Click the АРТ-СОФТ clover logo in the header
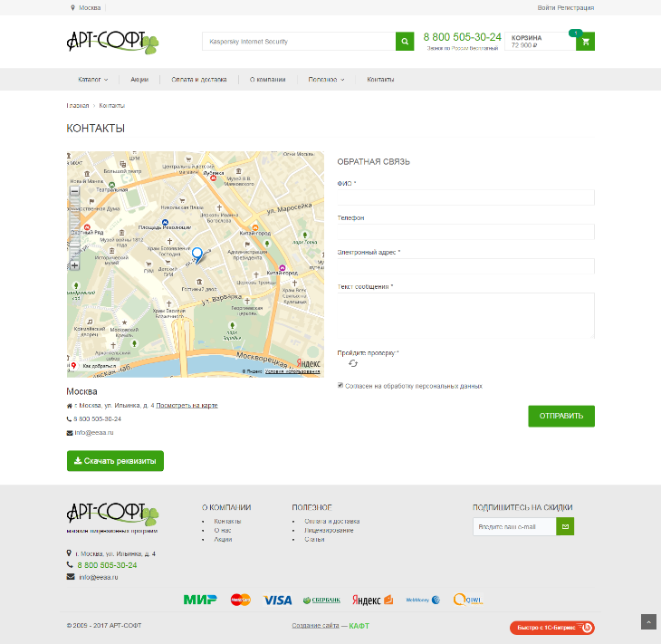The width and height of the screenshot is (661, 644). [112, 42]
